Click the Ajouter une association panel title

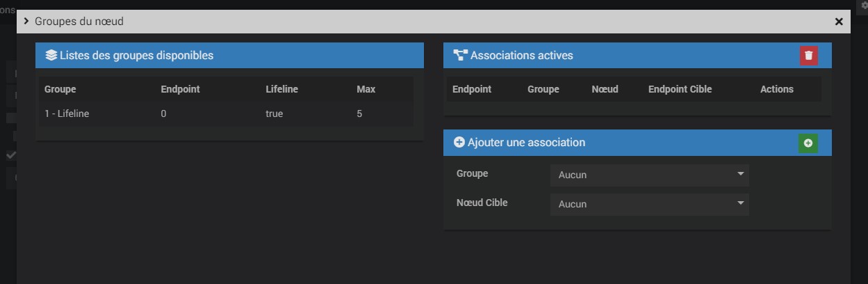pyautogui.click(x=526, y=143)
